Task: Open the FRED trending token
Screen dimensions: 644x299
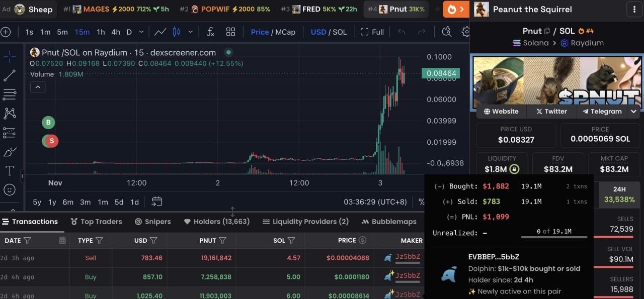Action: tap(319, 9)
